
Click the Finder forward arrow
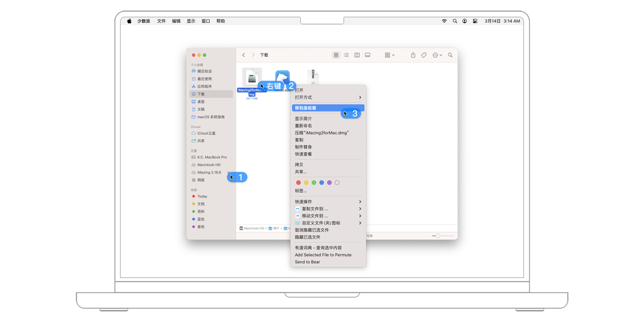(x=253, y=55)
